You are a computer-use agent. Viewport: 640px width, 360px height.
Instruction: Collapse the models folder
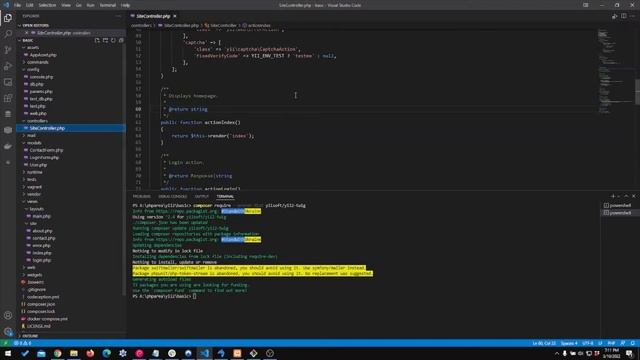(33, 143)
